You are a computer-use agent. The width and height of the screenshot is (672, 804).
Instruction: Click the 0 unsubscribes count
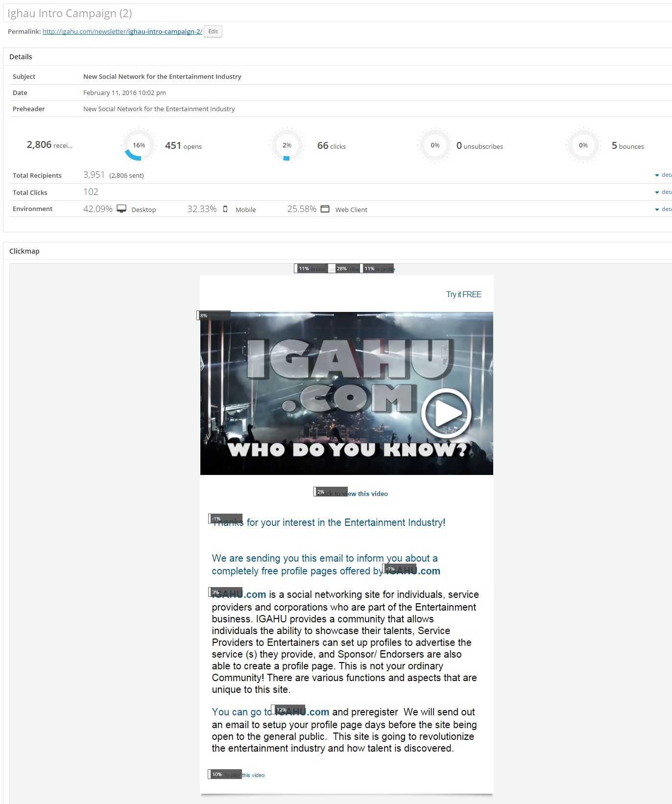(x=480, y=145)
